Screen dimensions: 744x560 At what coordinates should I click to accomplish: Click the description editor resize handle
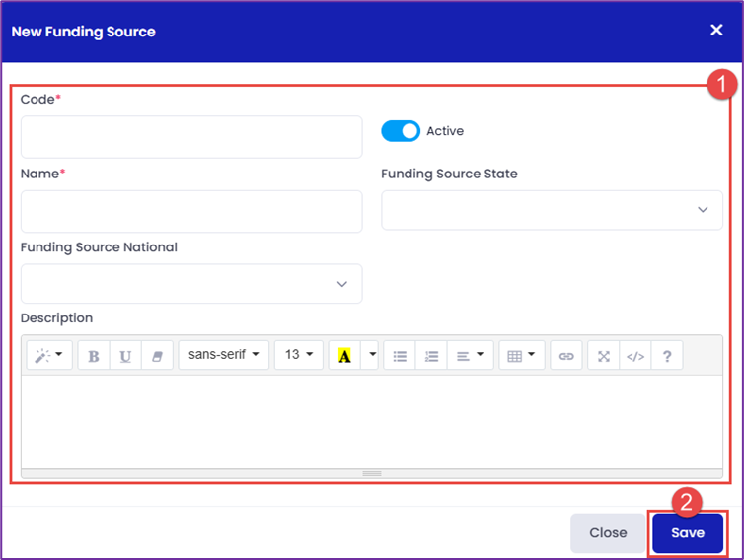pos(372,473)
